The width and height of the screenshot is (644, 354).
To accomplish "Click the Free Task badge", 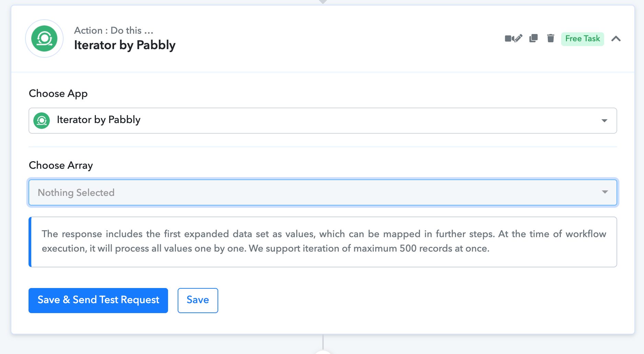I will point(582,38).
